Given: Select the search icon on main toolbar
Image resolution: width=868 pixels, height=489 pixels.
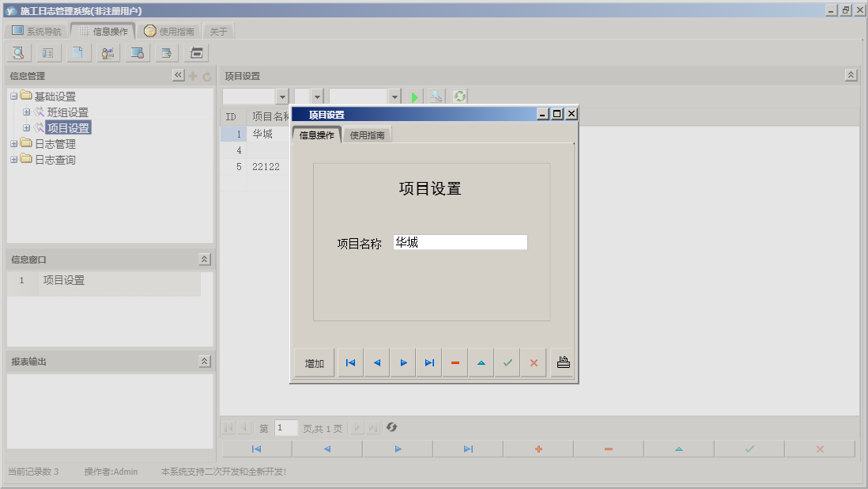Looking at the screenshot, I should tap(17, 52).
